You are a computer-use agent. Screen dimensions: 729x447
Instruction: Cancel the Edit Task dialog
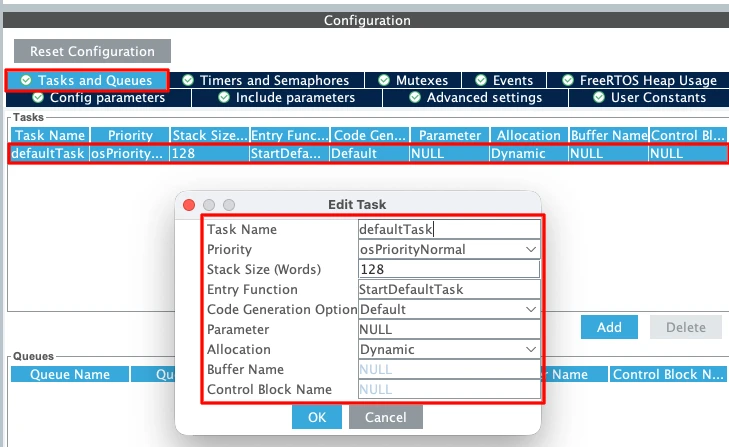click(x=386, y=416)
